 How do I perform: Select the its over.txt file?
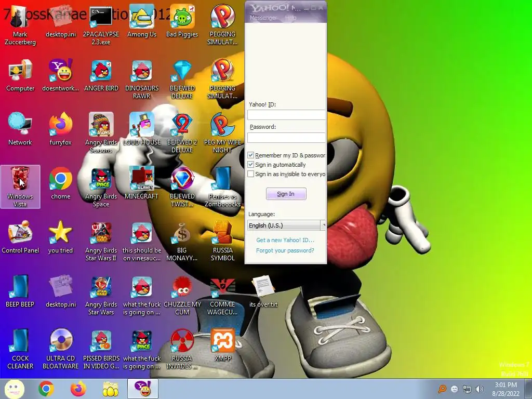pyautogui.click(x=263, y=291)
